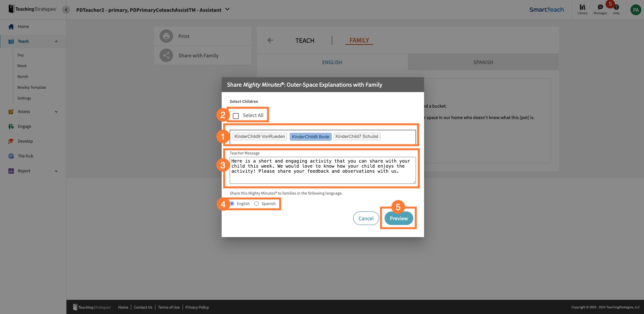Go back using the left arrow

(x=270, y=40)
